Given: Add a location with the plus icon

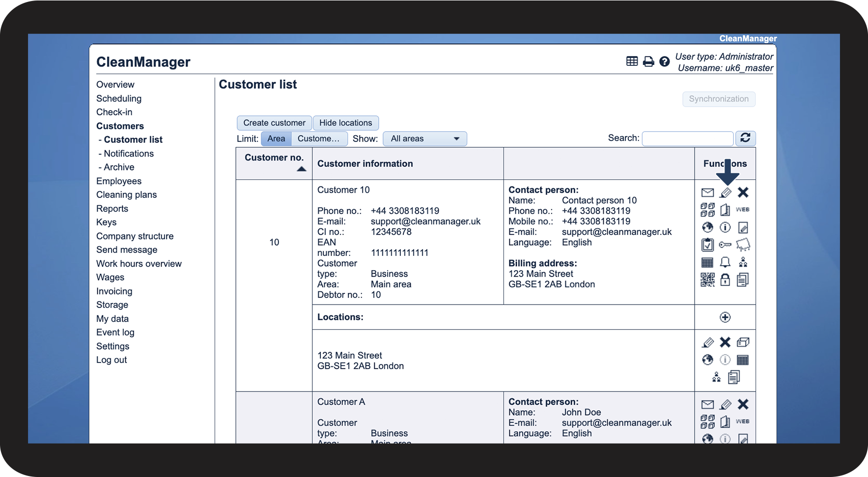Looking at the screenshot, I should [x=725, y=317].
